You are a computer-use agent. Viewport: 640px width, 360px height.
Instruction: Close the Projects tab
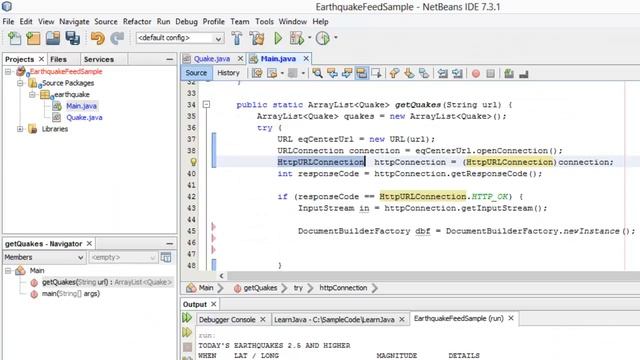point(41,59)
